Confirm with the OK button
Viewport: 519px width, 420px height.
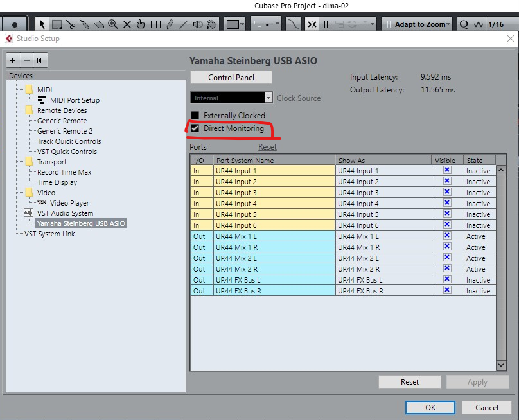pyautogui.click(x=430, y=407)
